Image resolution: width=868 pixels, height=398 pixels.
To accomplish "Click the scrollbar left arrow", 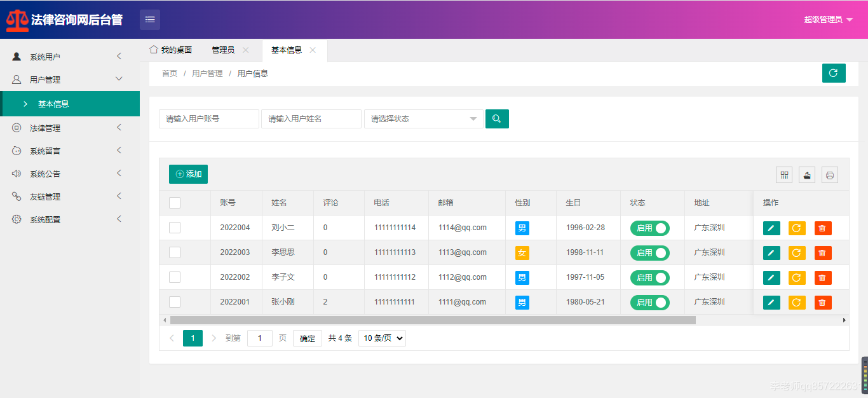I will click(x=165, y=320).
